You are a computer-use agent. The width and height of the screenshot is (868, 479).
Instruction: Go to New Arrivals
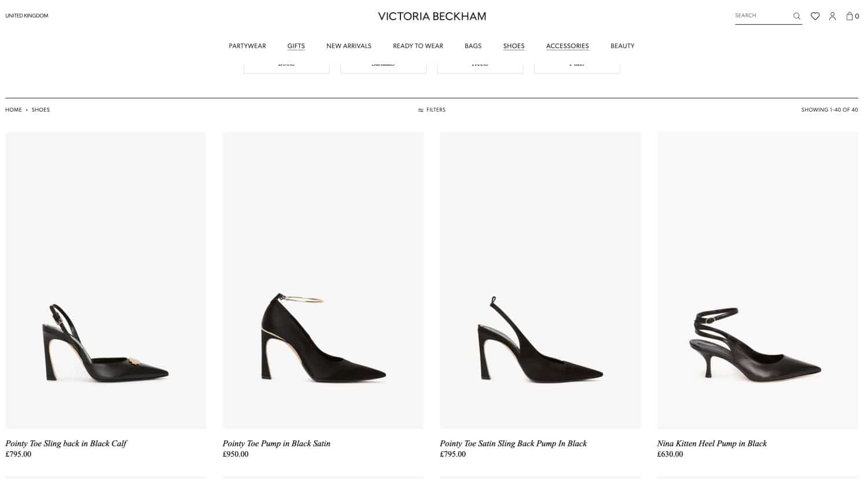tap(349, 46)
